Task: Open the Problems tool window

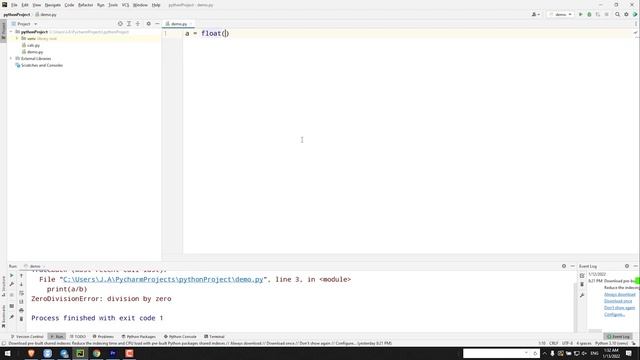Action: tap(103, 336)
